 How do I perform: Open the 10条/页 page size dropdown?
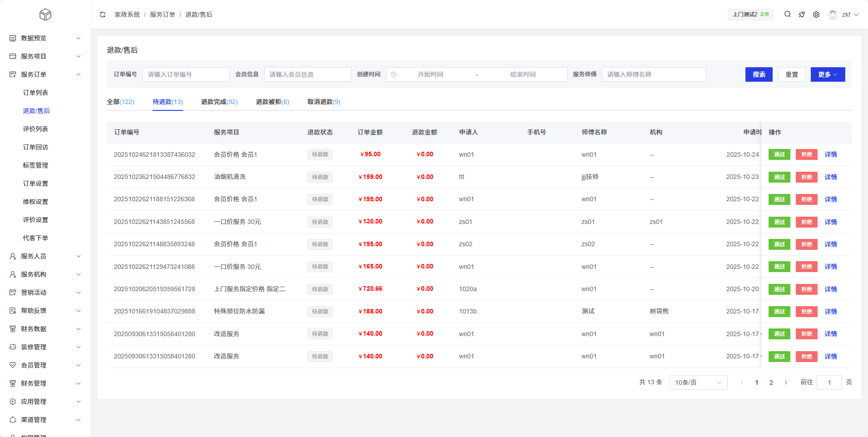[698, 382]
